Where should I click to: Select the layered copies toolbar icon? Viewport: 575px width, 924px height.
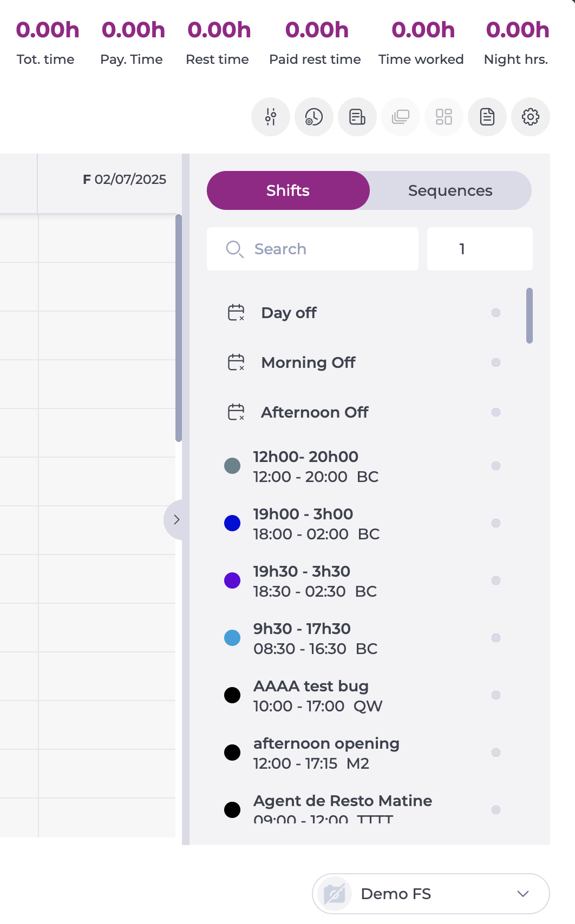tap(401, 116)
